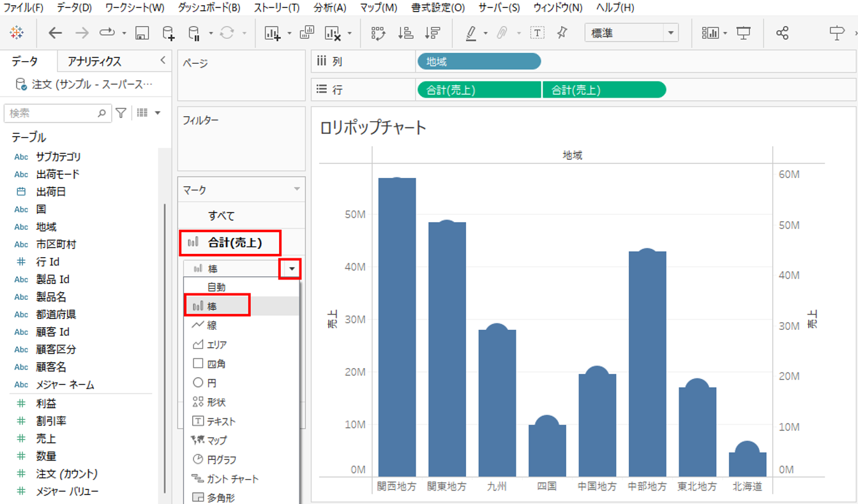Undo the last action with back arrow

coord(56,33)
